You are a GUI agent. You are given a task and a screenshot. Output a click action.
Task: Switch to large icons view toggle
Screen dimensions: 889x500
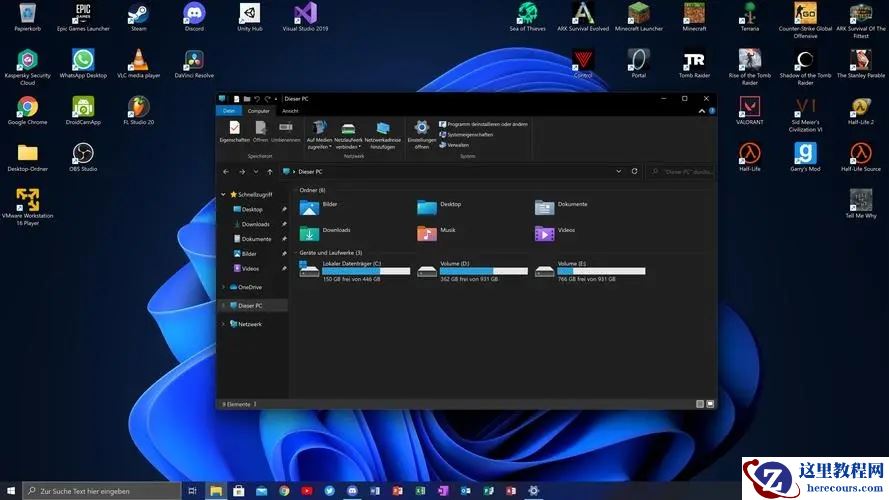710,404
